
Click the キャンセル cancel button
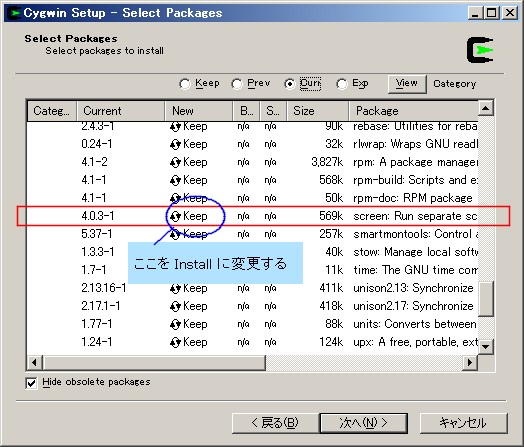pos(463,423)
